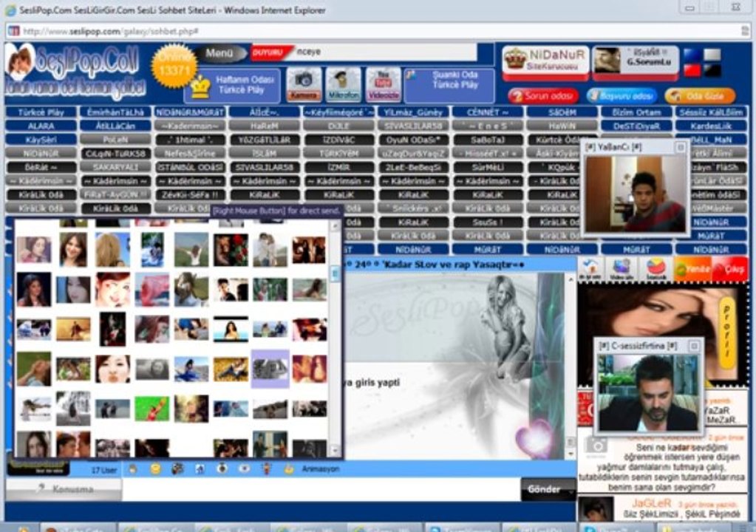The height and width of the screenshot is (532, 756).
Task: Select the blue theme color swatch
Action: (x=692, y=55)
